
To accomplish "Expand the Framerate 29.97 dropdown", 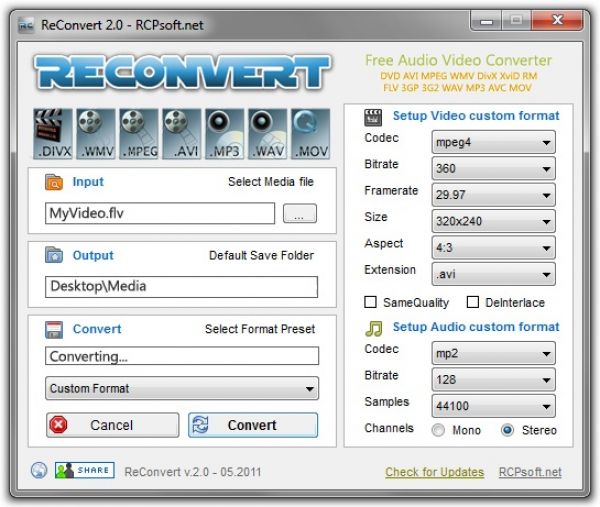I will pyautogui.click(x=493, y=195).
